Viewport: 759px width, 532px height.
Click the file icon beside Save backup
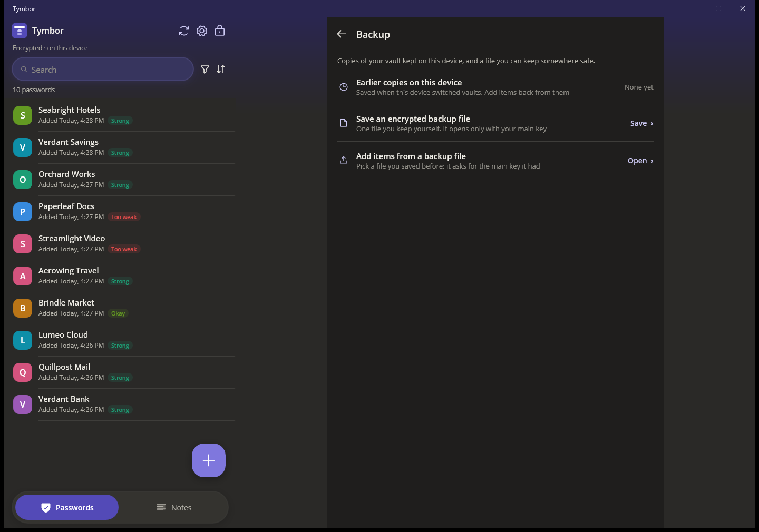point(344,123)
